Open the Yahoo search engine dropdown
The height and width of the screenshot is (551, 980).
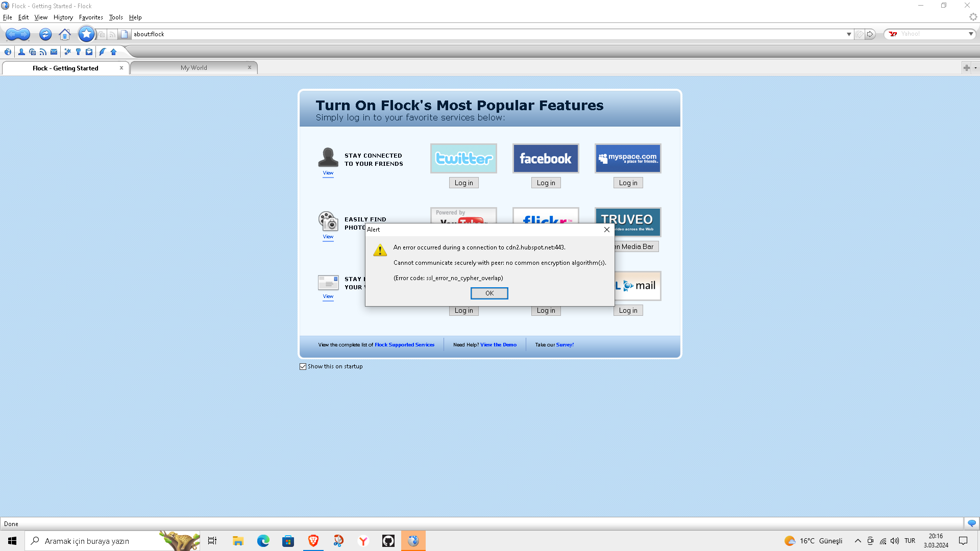tap(970, 34)
